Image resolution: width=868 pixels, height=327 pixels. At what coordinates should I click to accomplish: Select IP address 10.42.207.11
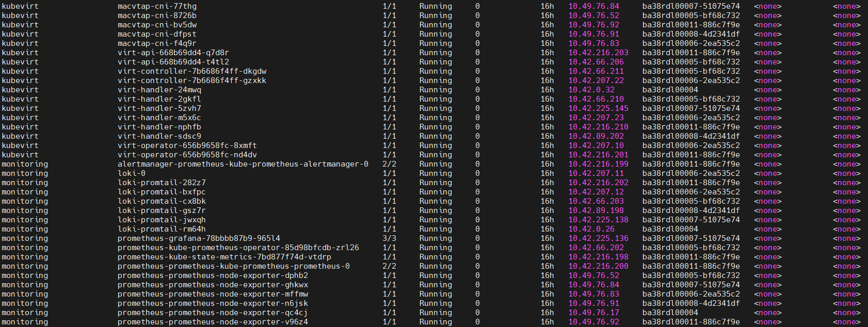596,173
